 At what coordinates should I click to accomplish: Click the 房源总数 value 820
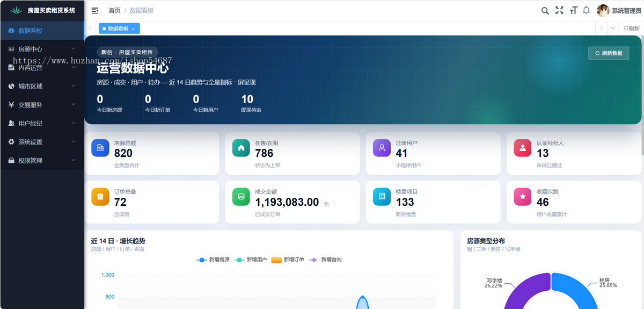[123, 153]
